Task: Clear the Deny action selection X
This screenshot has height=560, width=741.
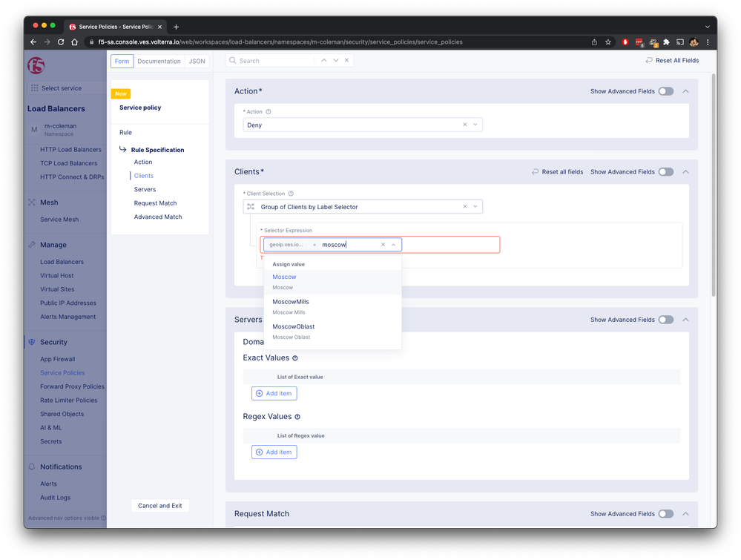Action: [465, 125]
